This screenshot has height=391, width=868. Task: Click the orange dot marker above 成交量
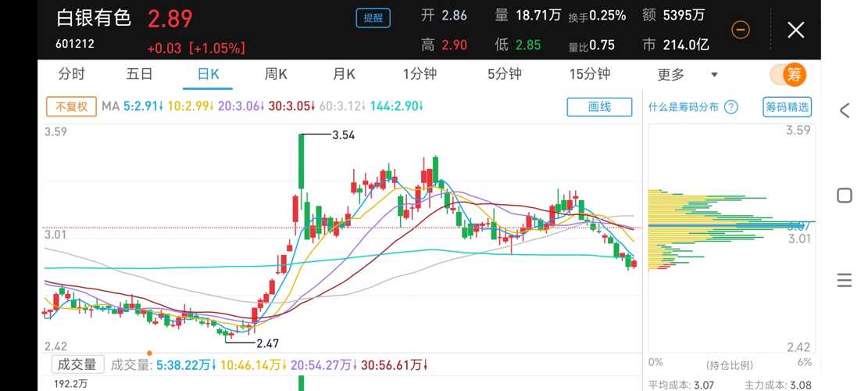pos(149,353)
